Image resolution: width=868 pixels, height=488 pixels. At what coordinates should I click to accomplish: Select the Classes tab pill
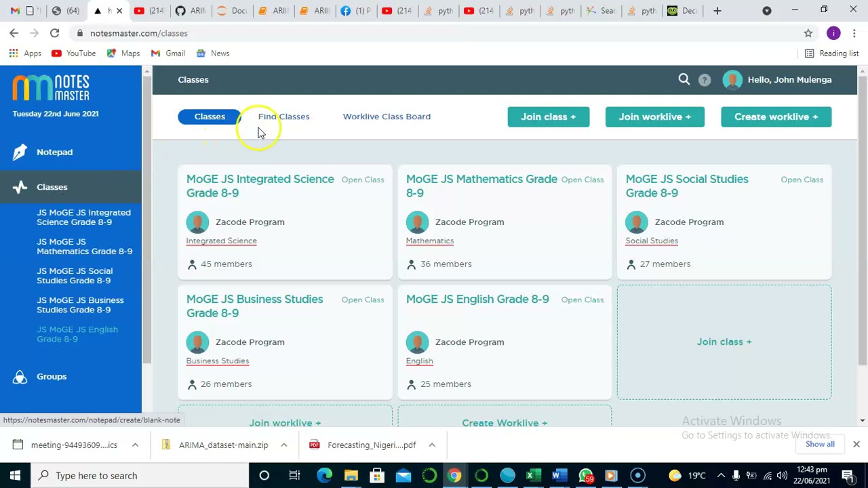click(x=210, y=117)
